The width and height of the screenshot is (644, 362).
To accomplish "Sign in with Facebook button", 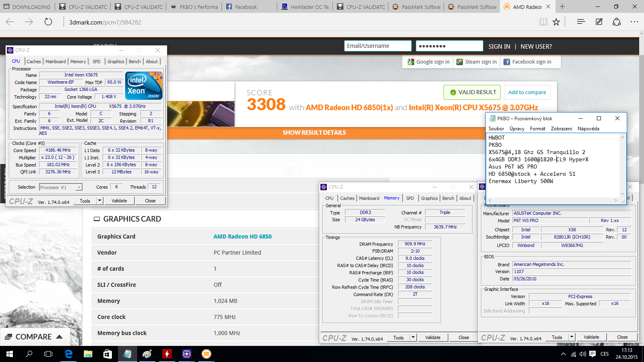I will click(527, 62).
